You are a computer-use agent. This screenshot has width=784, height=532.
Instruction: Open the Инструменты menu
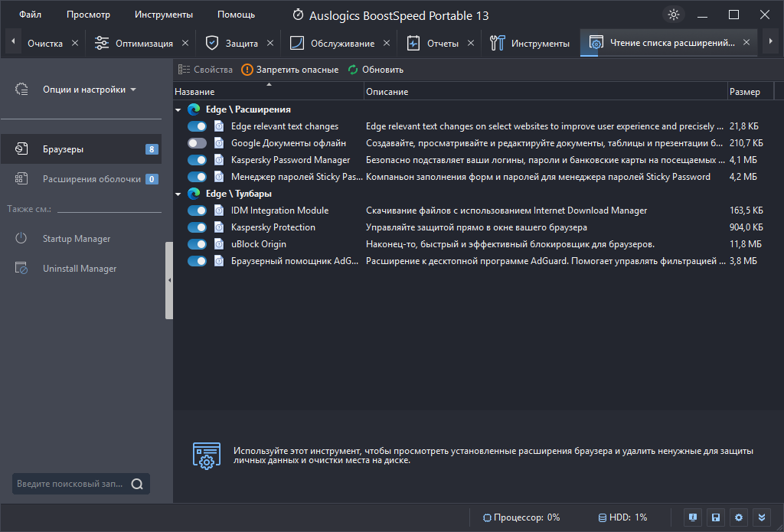pyautogui.click(x=164, y=15)
